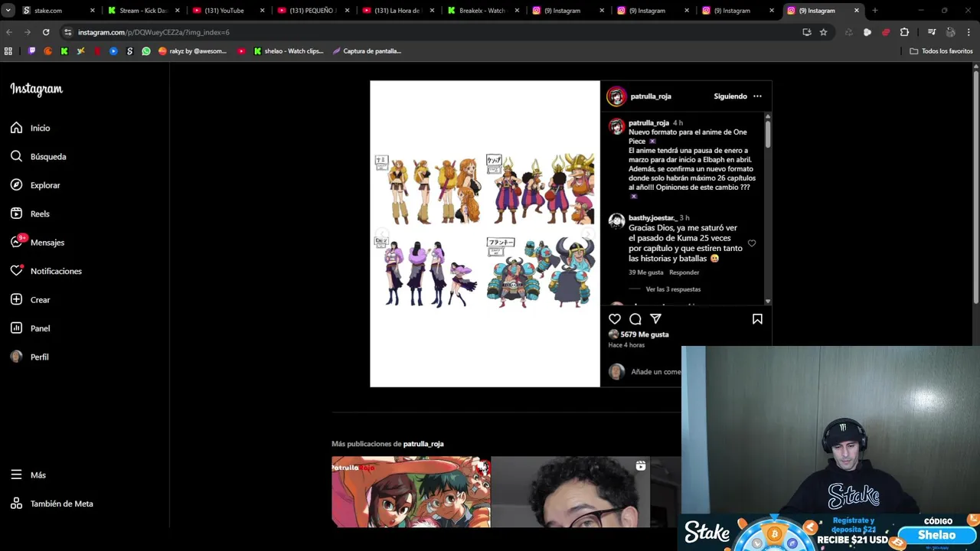This screenshot has width=980, height=551.
Task: Open a new browser tab
Action: [874, 11]
